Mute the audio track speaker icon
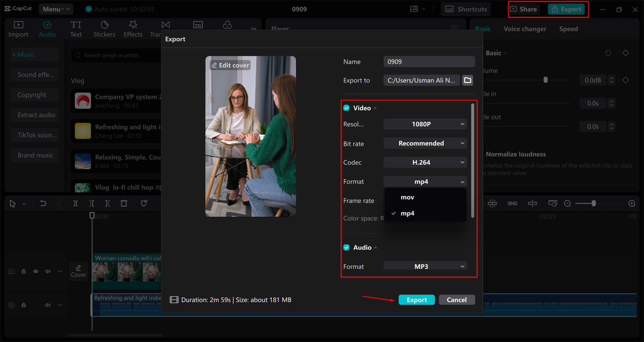The width and height of the screenshot is (644, 342). (48, 305)
